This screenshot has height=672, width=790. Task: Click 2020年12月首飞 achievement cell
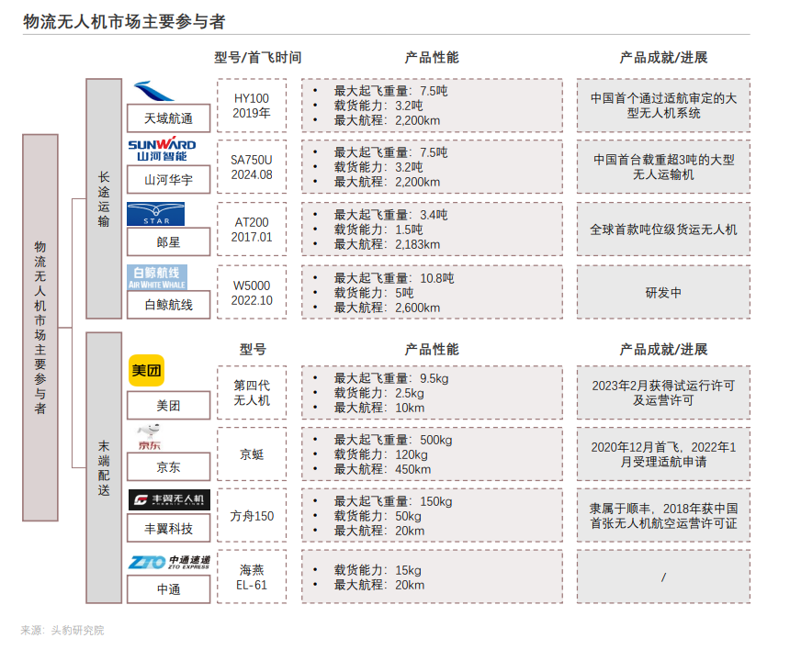point(663,454)
